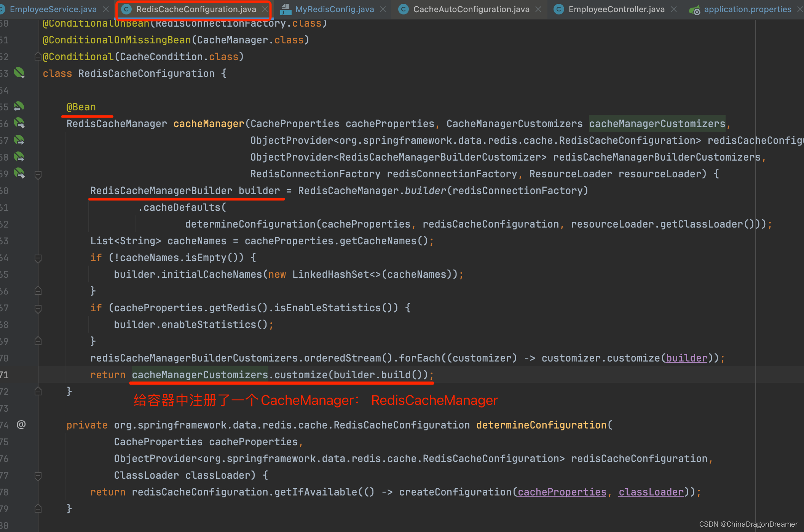Close CacheAutoConfiguration.java tab
The image size is (804, 532).
[x=538, y=9]
